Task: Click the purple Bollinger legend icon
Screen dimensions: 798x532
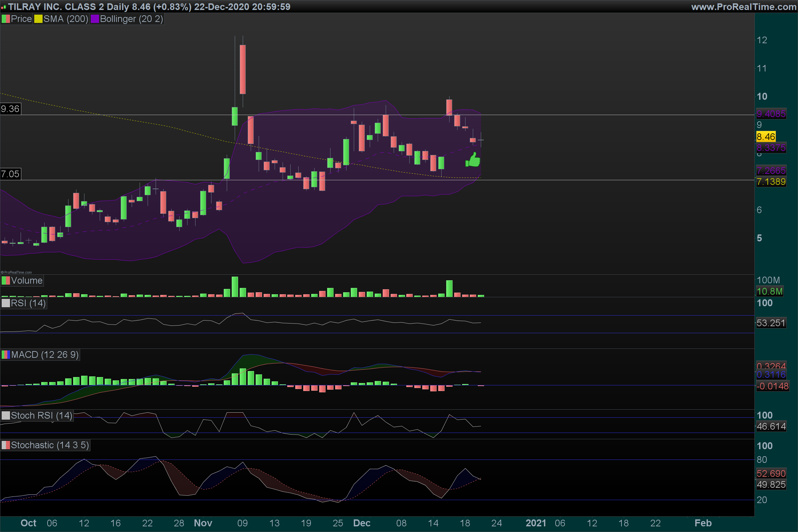Action: (95, 19)
